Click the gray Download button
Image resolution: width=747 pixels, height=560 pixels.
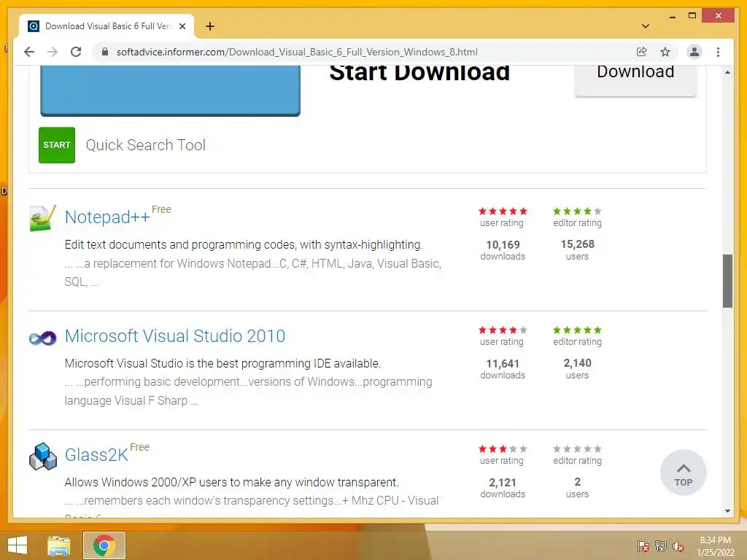[635, 80]
